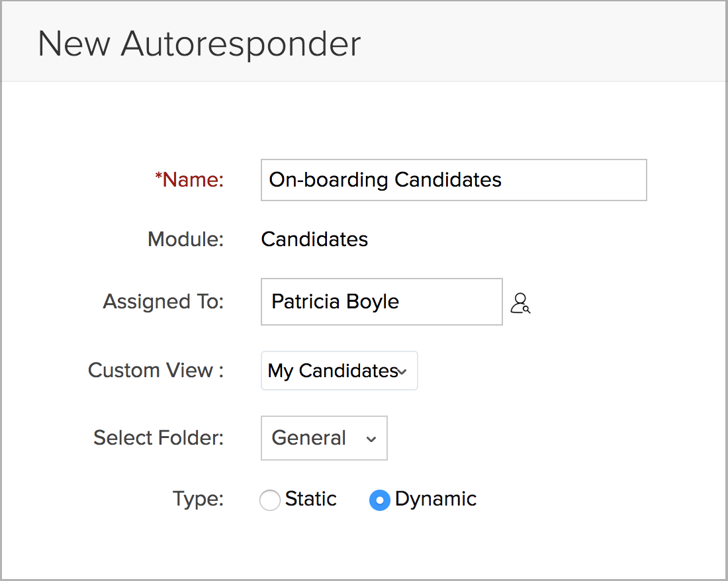Click the Custom View field label
The image size is (728, 581).
click(x=156, y=370)
